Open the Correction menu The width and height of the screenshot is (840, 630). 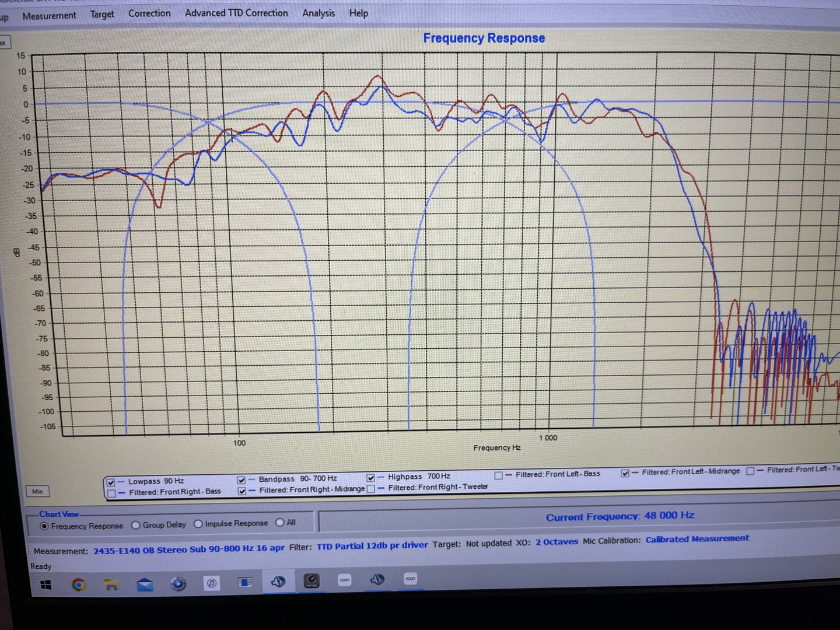point(149,13)
